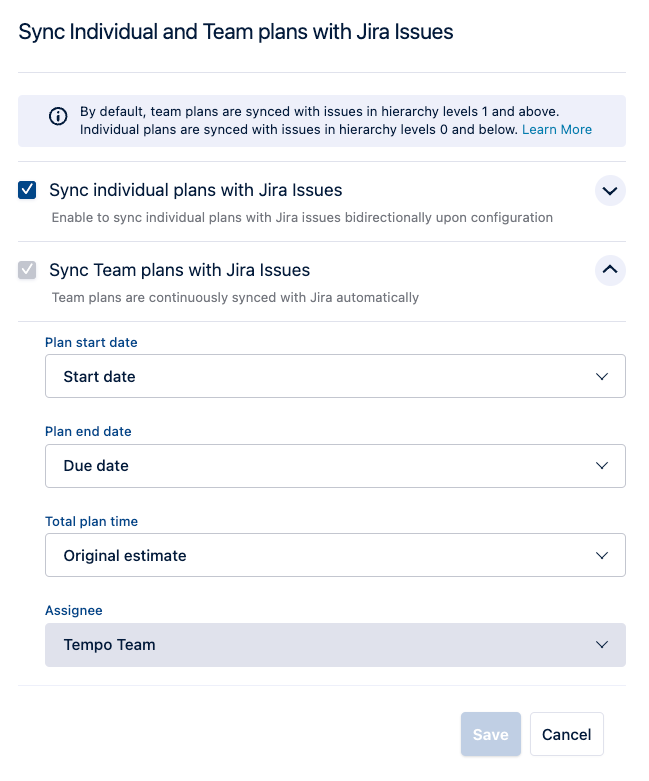649x781 pixels.
Task: Click the arrow icon beside Start date
Action: (602, 377)
